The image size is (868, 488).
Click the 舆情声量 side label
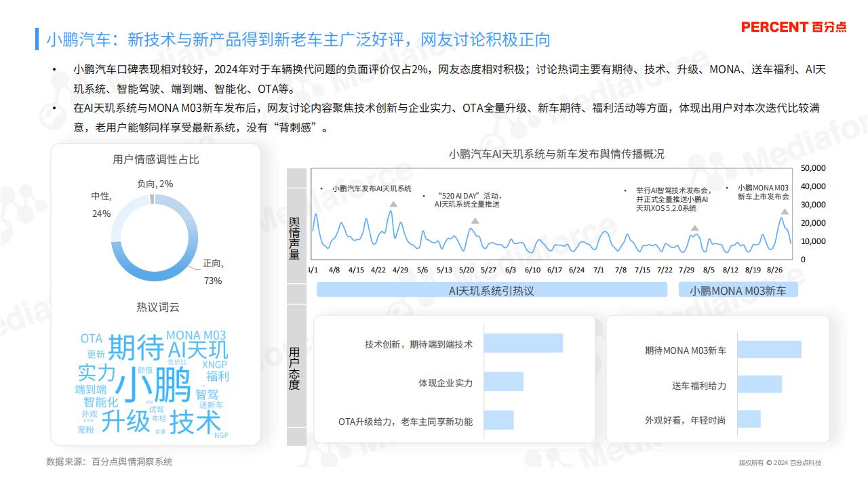294,239
